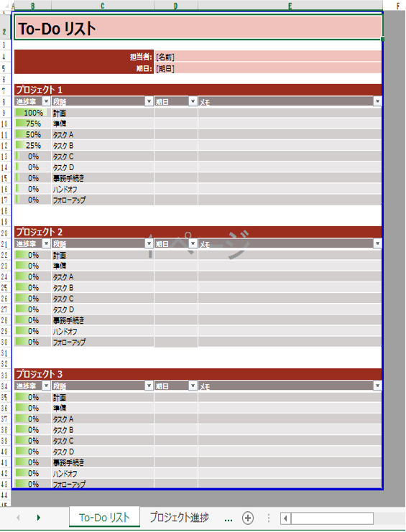Select column C header
Viewport: 406px width, 532px height.
pos(103,6)
